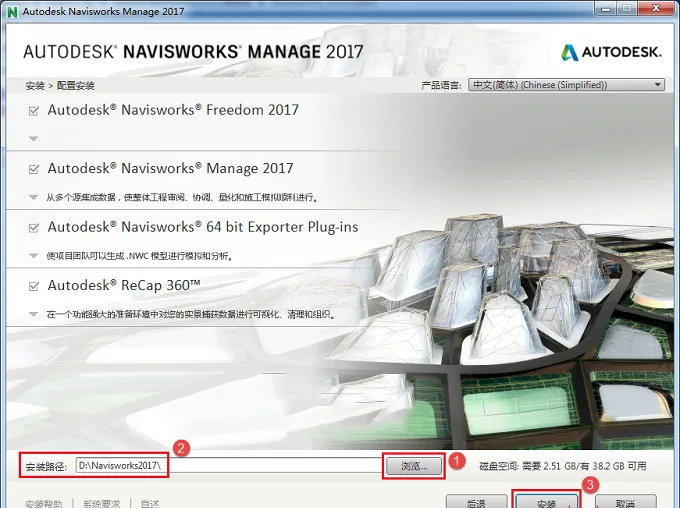Image resolution: width=680 pixels, height=508 pixels.
Task: Click the Navisworks 64 bit Exporter Plug-ins title
Action: click(203, 227)
